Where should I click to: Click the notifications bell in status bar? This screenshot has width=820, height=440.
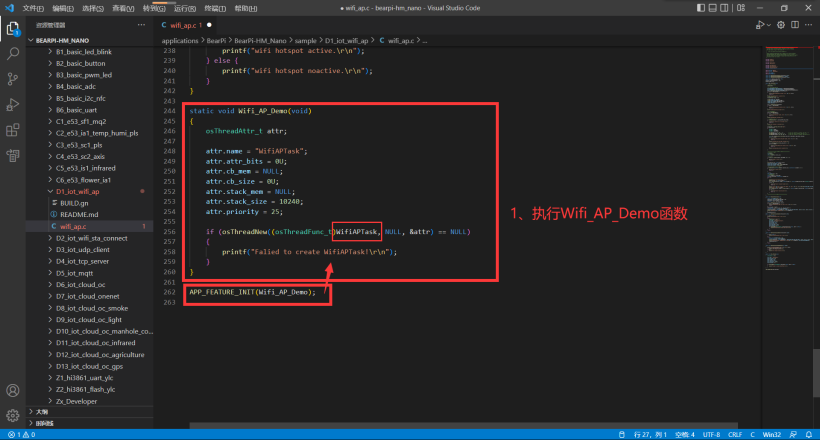coord(808,435)
